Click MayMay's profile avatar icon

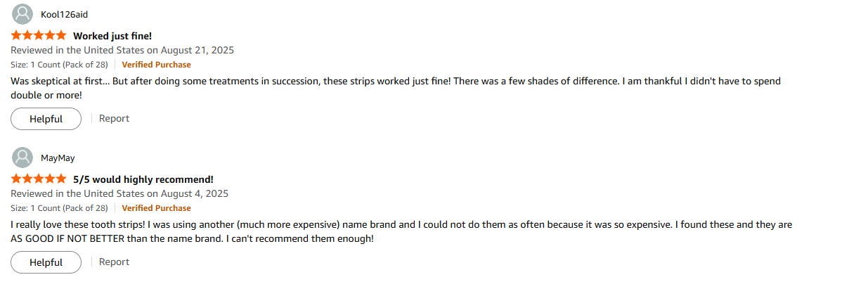tap(22, 158)
